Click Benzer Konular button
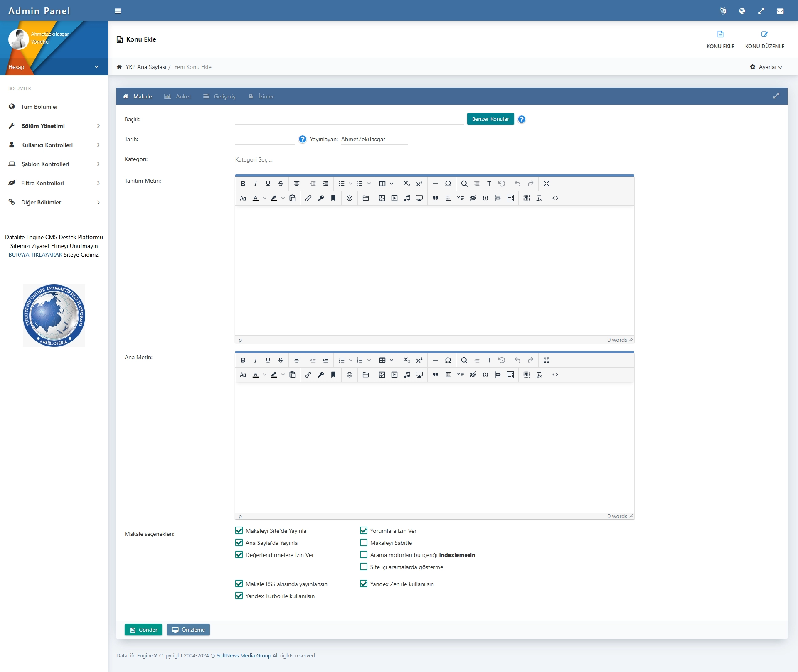798x672 pixels. tap(490, 119)
